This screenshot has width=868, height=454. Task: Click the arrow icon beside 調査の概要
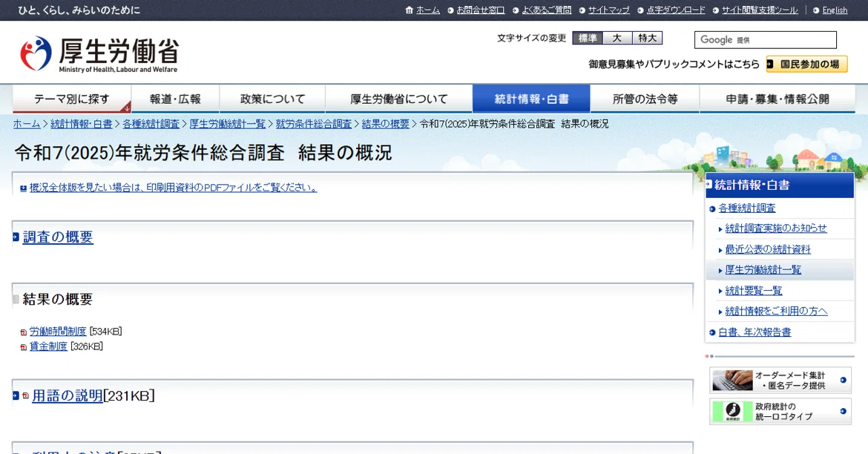pyautogui.click(x=16, y=237)
